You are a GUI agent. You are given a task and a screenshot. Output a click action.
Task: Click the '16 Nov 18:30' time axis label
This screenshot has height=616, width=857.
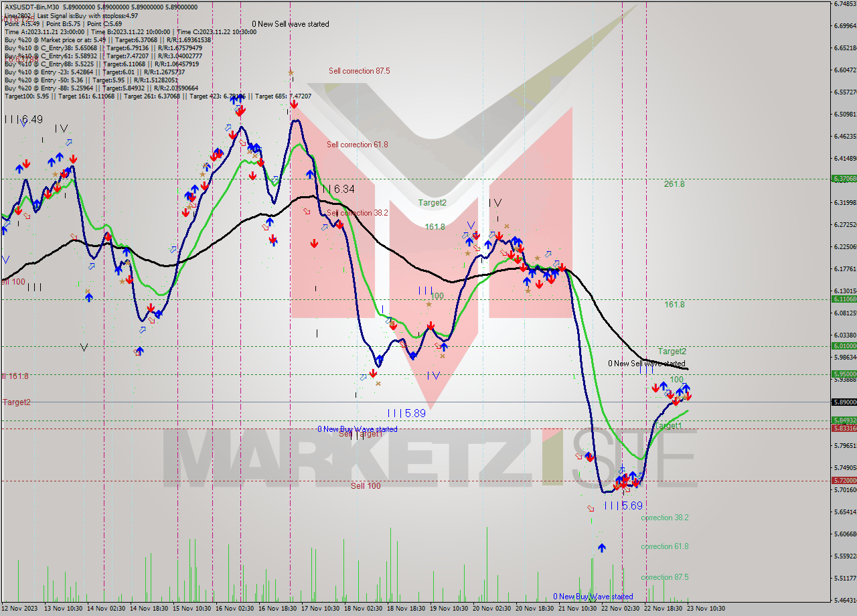click(x=278, y=609)
